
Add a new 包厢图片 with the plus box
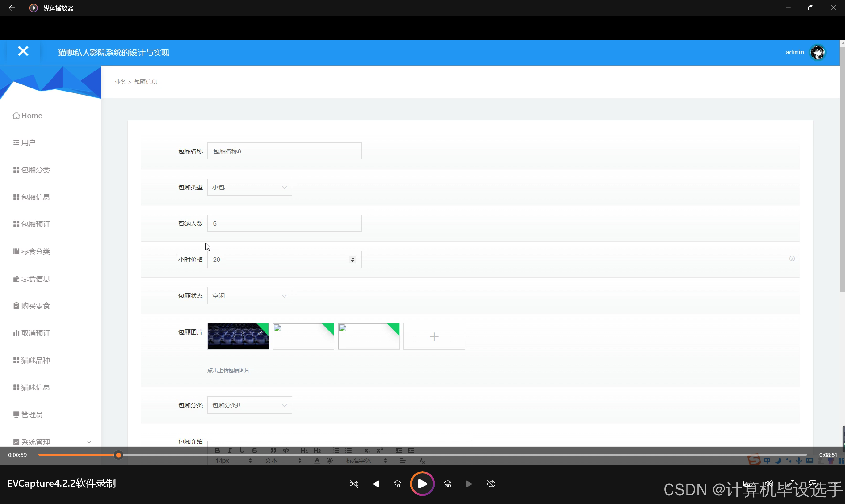434,337
